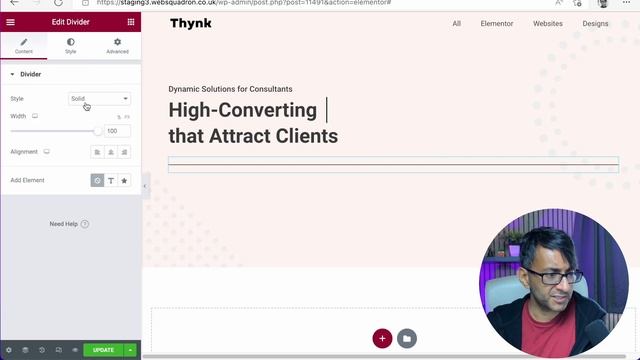Click the Need Help link

coord(69,224)
